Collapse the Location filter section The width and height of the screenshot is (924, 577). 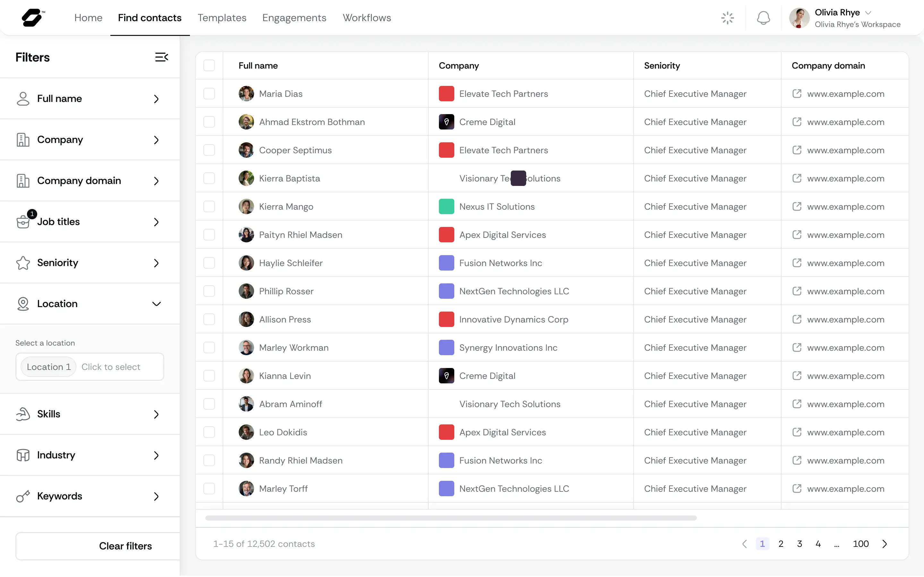[156, 304]
